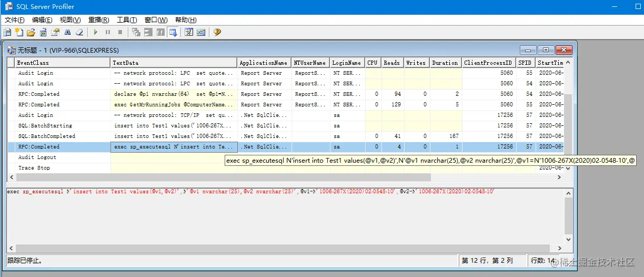Click the event grid's scroll-down arrow
Image resolution: width=644 pixels, height=277 pixels.
(x=568, y=169)
